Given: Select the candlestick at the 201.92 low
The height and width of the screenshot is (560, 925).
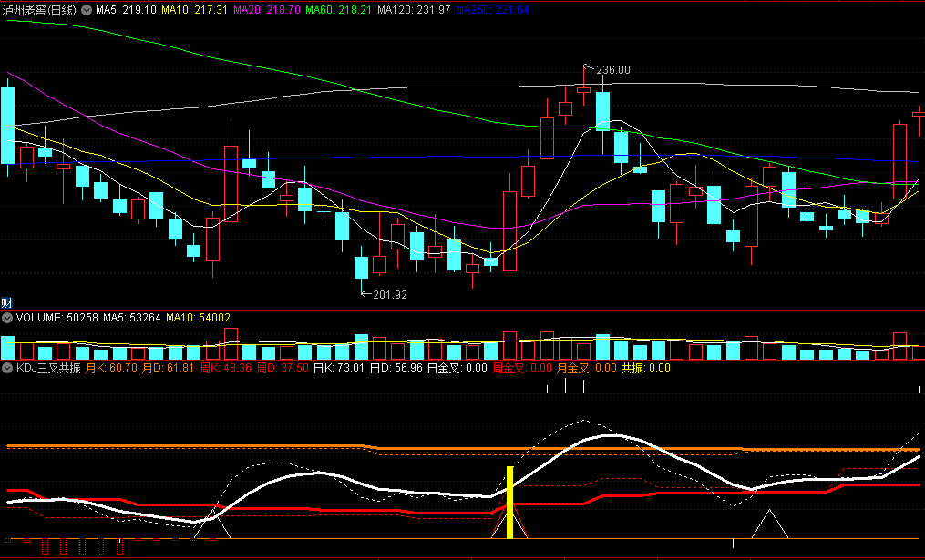Looking at the screenshot, I should (x=361, y=269).
